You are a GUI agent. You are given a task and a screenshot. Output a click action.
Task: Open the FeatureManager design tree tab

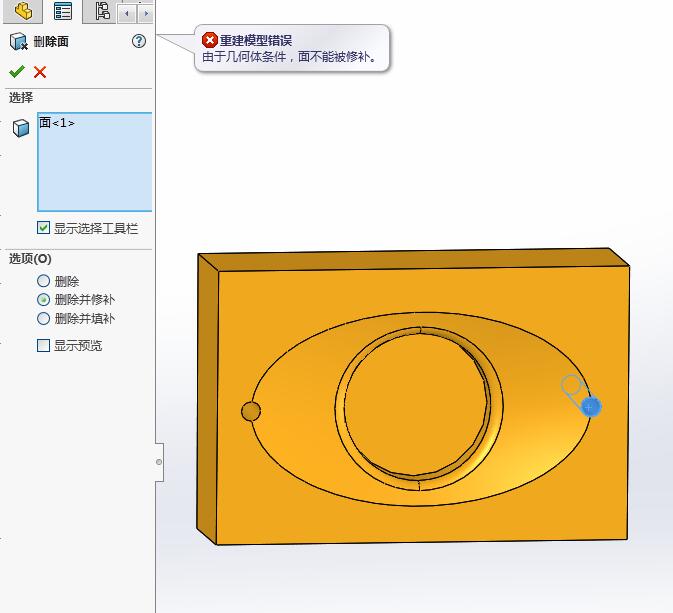tap(23, 11)
